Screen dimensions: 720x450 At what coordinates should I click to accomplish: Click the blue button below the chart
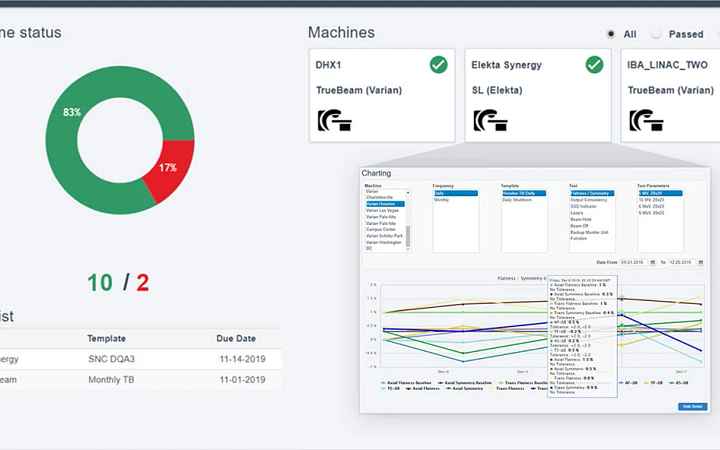tap(691, 406)
